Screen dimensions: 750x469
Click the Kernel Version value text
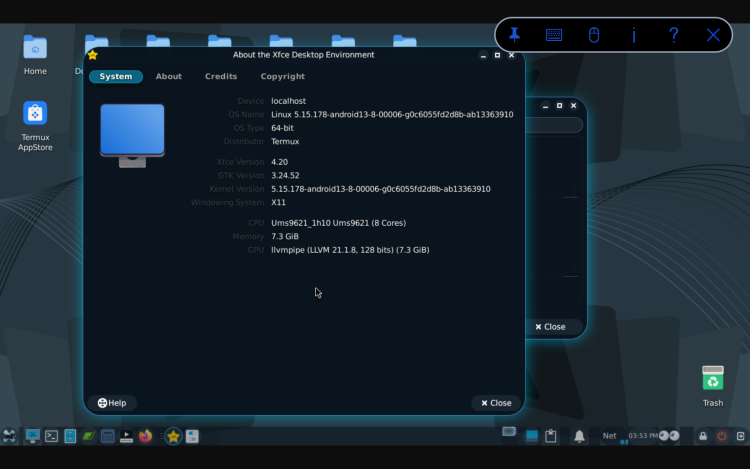click(381, 189)
